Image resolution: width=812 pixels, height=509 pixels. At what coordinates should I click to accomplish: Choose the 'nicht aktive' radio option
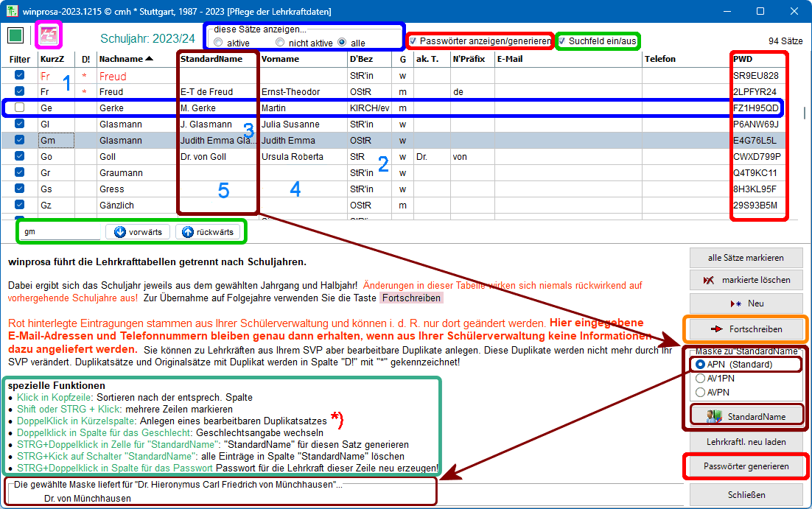[x=280, y=43]
